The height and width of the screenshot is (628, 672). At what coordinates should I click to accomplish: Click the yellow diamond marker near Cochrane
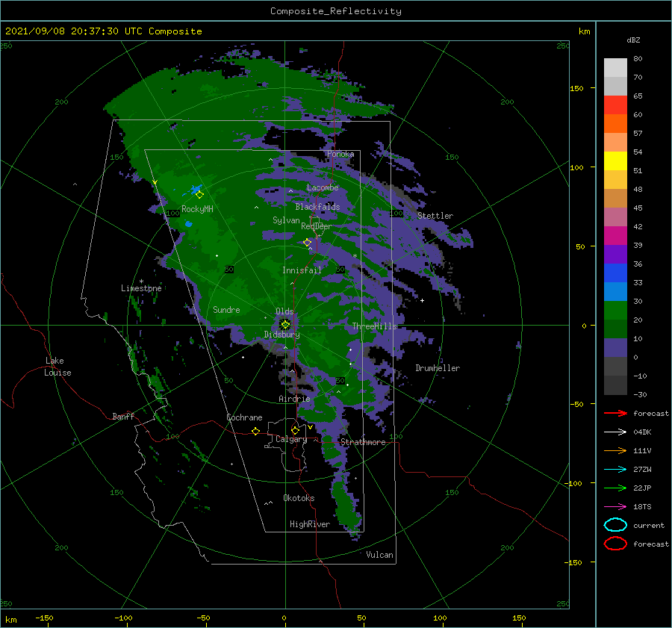click(x=256, y=431)
